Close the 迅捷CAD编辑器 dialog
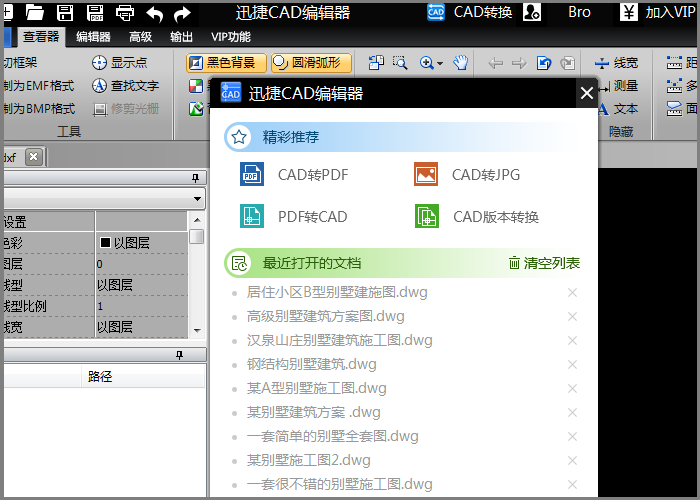 587,93
